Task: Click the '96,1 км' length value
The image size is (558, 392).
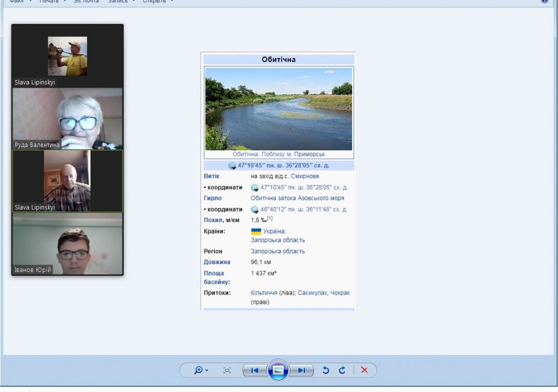Action: point(260,262)
